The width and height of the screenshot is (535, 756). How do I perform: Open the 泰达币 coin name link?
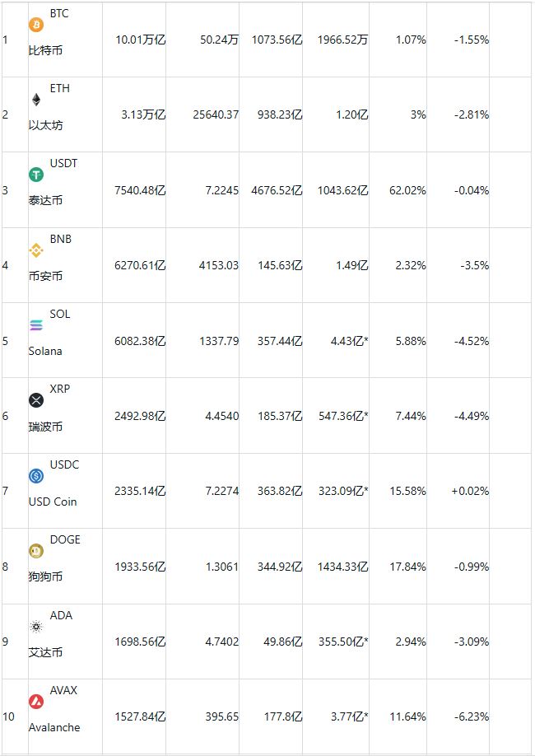[45, 201]
